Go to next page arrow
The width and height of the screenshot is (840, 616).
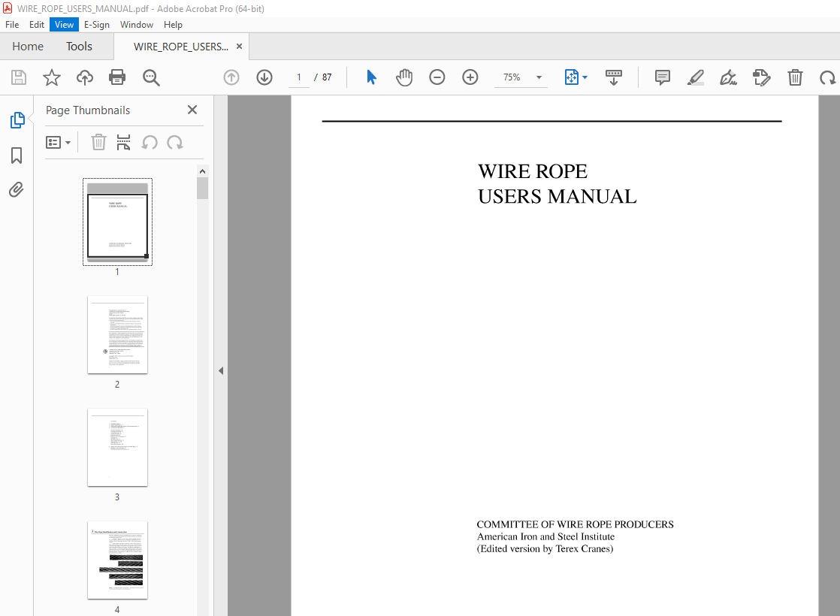[264, 77]
